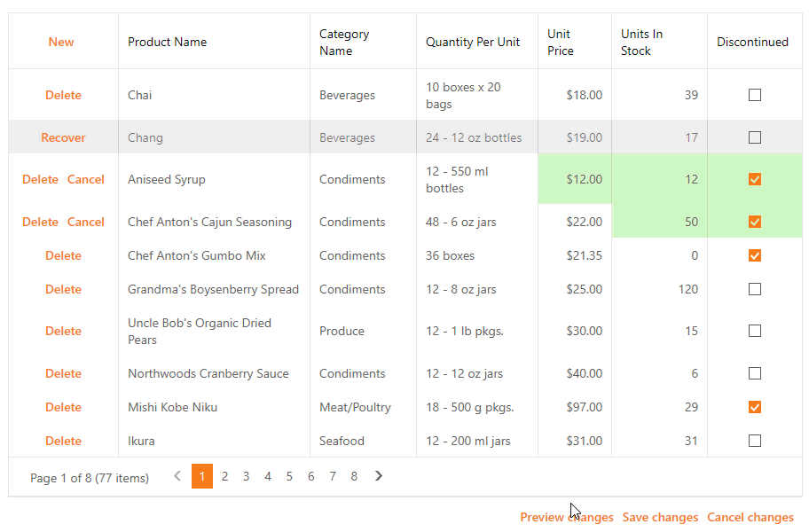Screen dimensions: 809x532
Task: Click Save changes
Action: point(660,517)
